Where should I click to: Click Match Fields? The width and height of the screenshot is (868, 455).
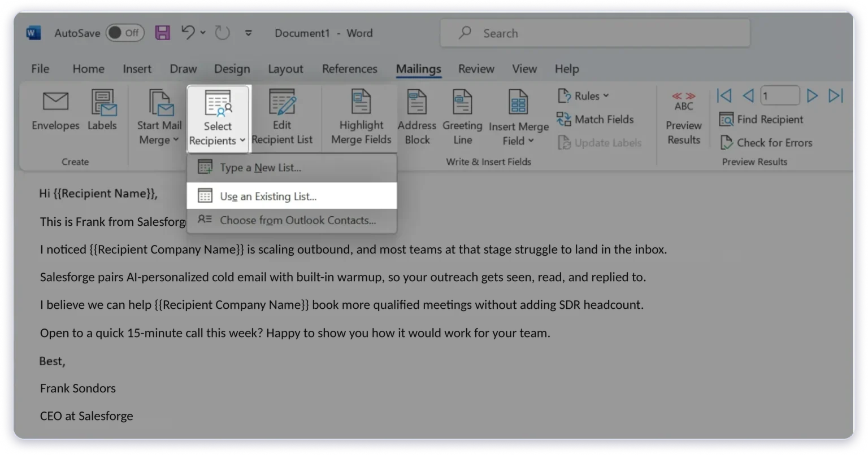(595, 119)
